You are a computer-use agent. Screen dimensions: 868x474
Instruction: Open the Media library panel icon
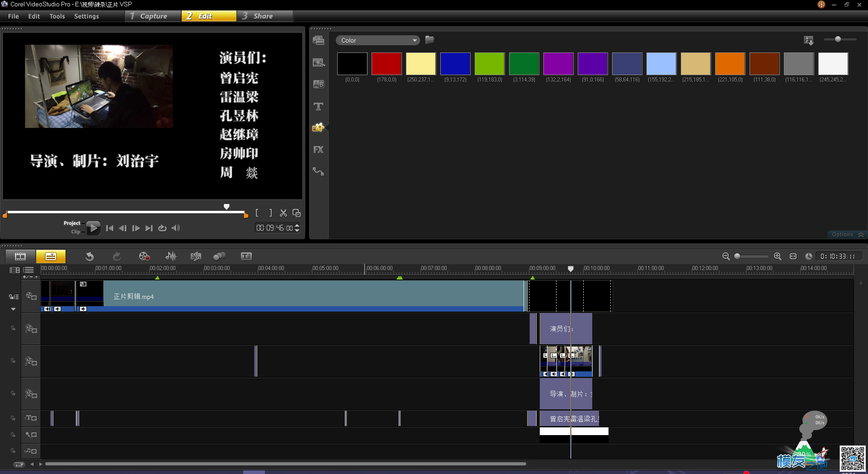pos(318,40)
